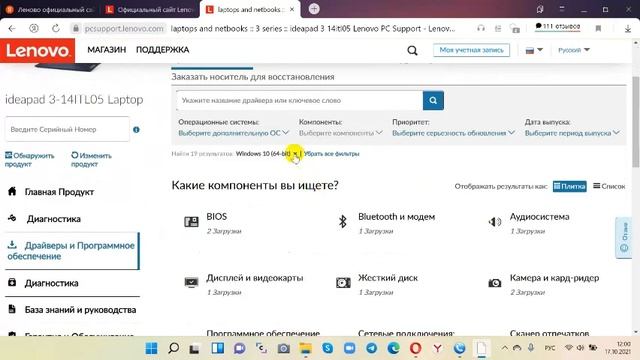Expand Операционные системы dropdown
Viewport: 640px width, 360px height.
pyautogui.click(x=233, y=133)
